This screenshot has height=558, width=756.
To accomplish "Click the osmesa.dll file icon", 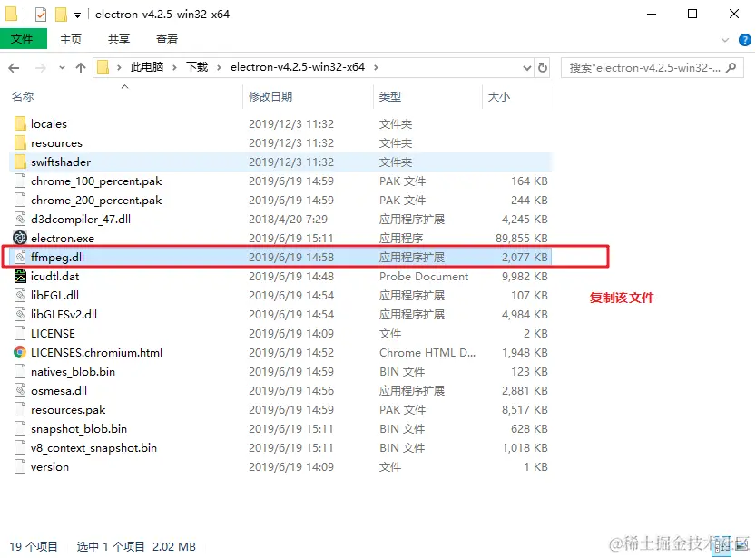I will coord(20,391).
